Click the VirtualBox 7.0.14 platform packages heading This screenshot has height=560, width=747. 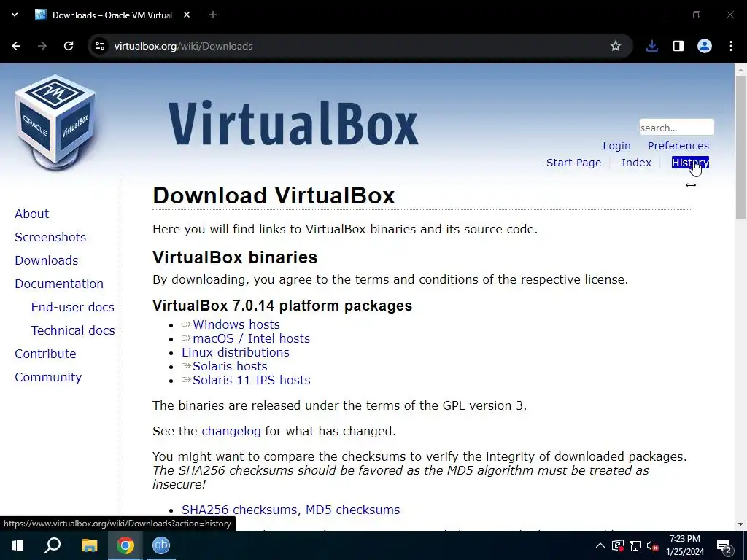[282, 306]
